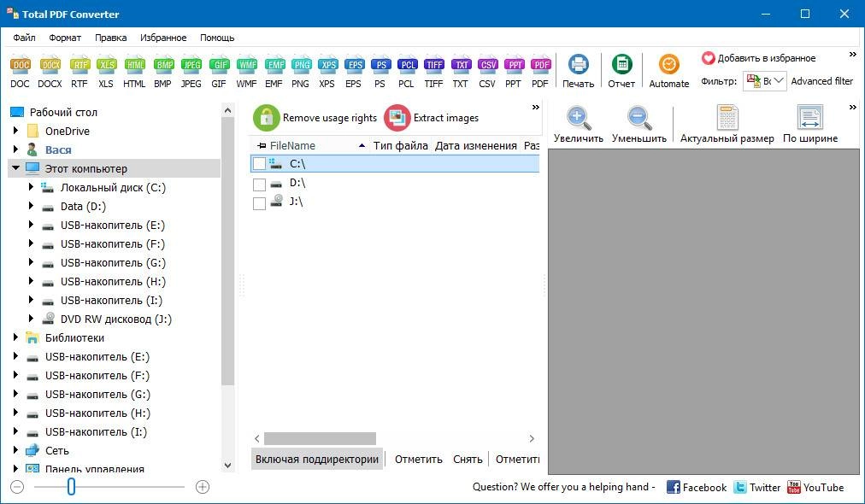The image size is (865, 504).
Task: Expand Data (D:) node
Action: click(31, 206)
